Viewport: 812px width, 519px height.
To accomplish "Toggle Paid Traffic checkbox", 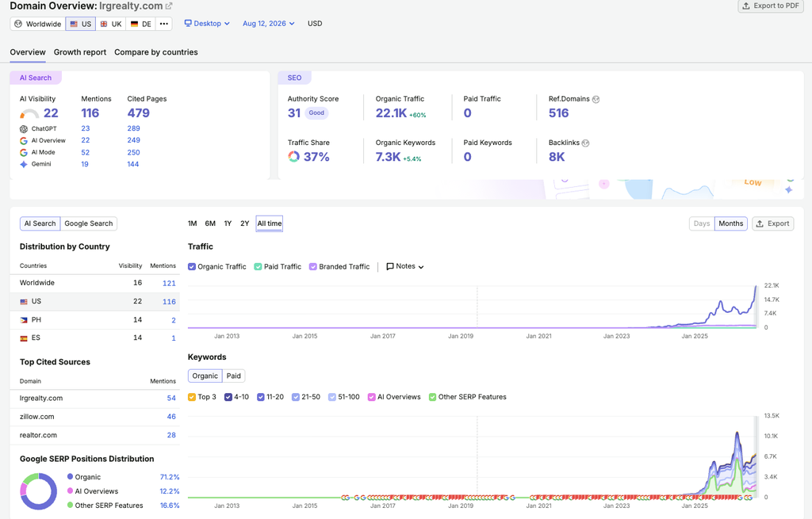I will click(x=258, y=266).
